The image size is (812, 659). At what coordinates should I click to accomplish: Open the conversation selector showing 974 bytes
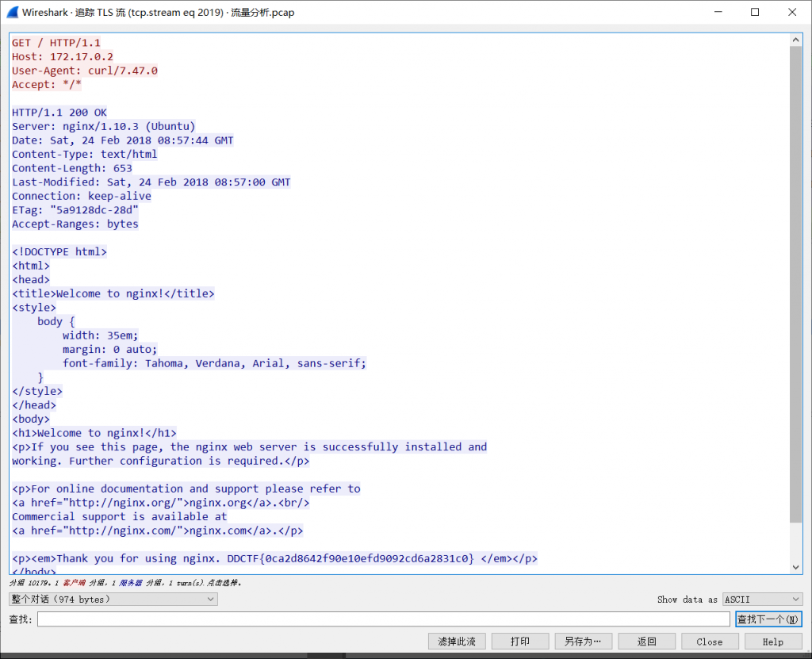[113, 600]
